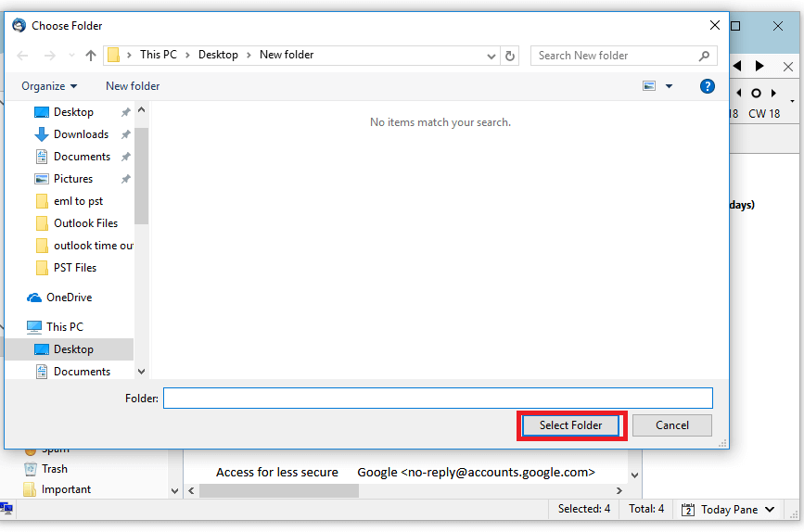This screenshot has width=804, height=532.
Task: Click the network status icon in status bar
Action: click(x=6, y=509)
